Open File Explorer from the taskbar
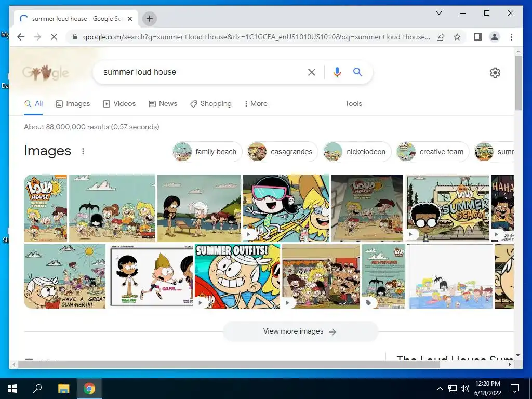Viewport: 532px width, 399px height. click(x=63, y=388)
